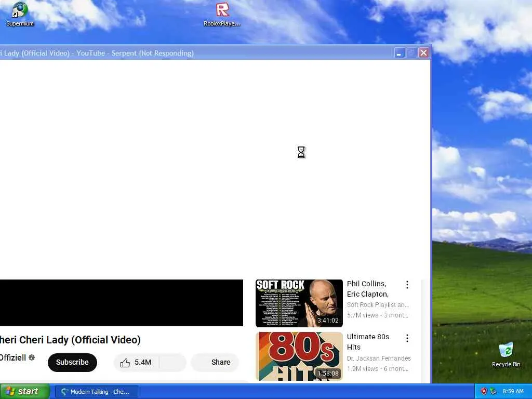
Task: Click the red security shield tray icon
Action: [484, 391]
